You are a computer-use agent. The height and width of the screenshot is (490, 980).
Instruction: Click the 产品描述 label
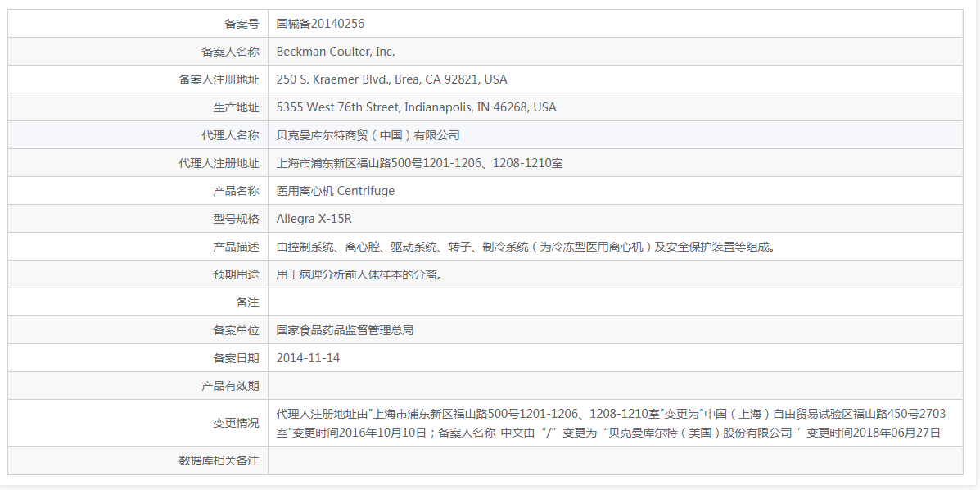[236, 247]
